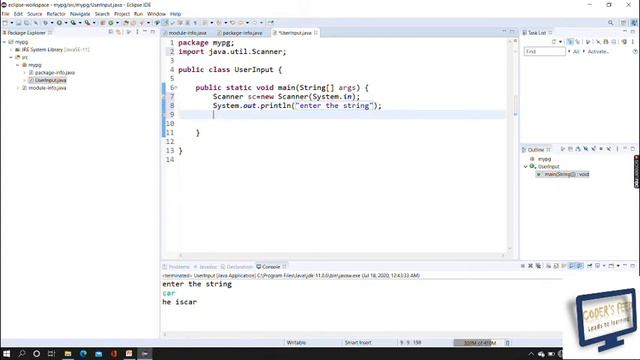Toggle Word Wrap in Console toolbar
The image size is (640, 360).
click(564, 266)
